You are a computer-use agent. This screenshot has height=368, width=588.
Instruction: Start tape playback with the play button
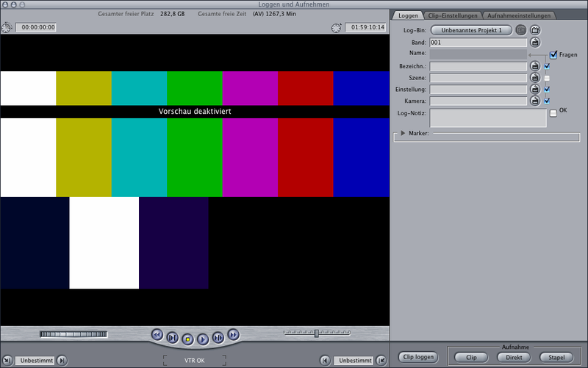click(203, 339)
